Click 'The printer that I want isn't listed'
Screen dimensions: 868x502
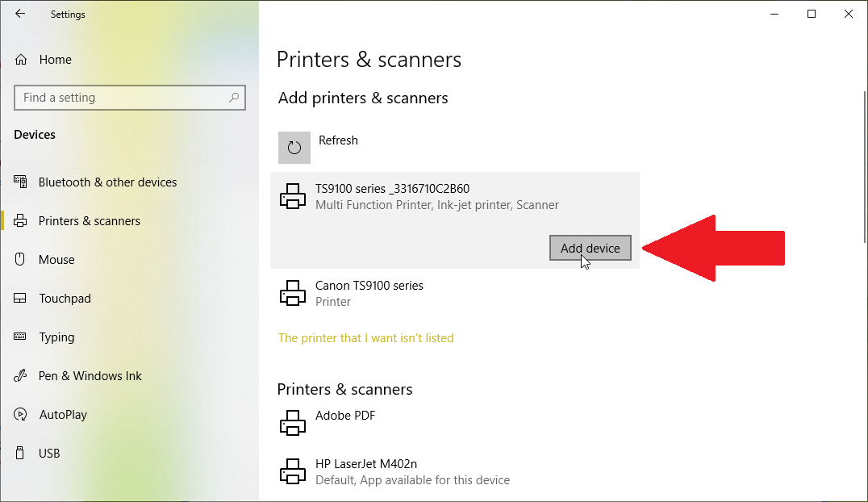coord(365,338)
